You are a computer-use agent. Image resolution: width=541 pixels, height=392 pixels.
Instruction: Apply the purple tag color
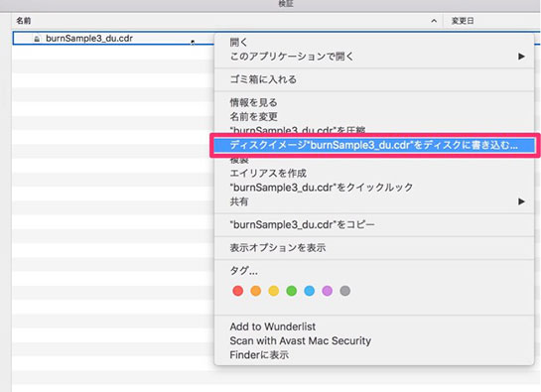328,291
